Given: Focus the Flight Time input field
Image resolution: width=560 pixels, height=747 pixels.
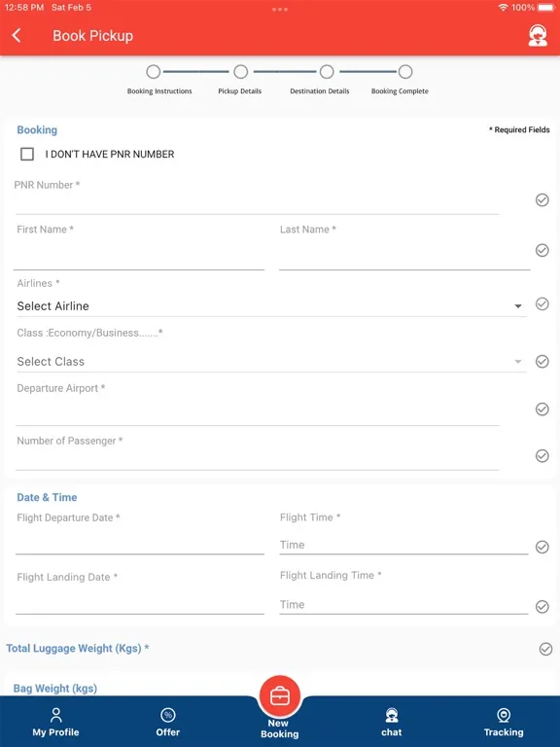Looking at the screenshot, I should coord(403,545).
